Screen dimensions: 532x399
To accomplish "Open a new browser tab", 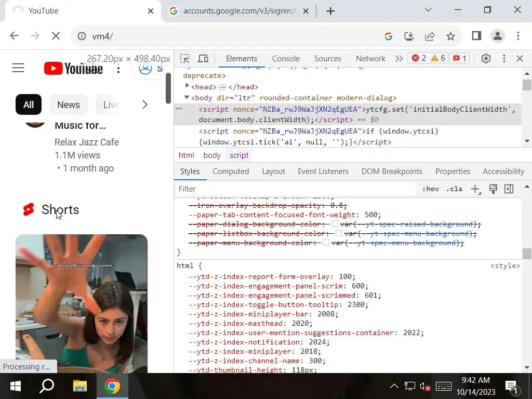I will [330, 11].
